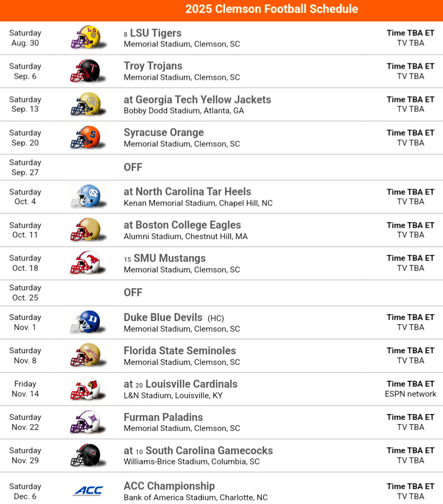443x504 pixels.
Task: Click the Syracuse Orange helmet icon
Action: pyautogui.click(x=86, y=138)
